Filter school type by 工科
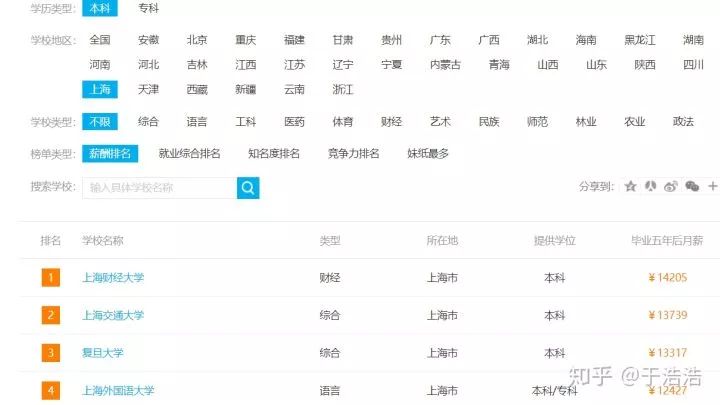The width and height of the screenshot is (720, 405). coord(246,122)
